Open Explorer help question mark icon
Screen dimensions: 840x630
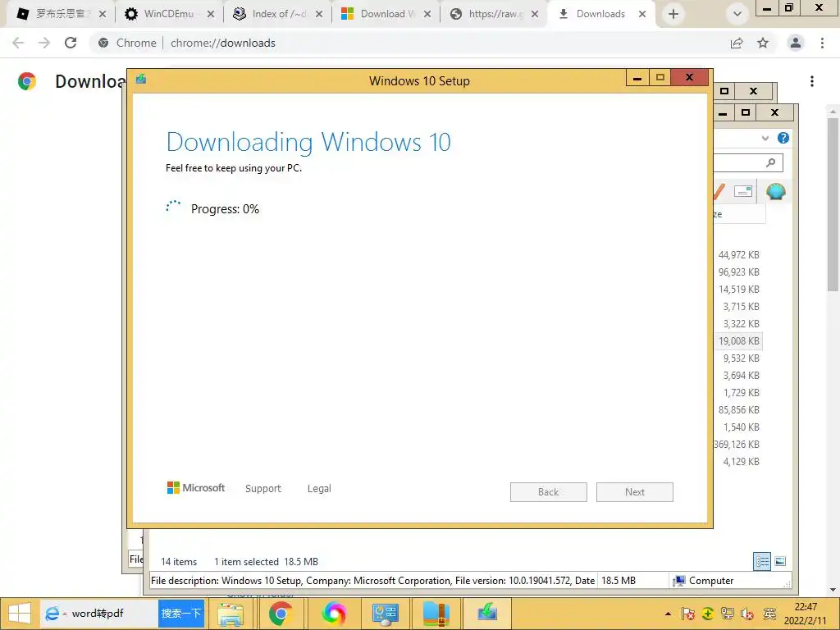click(x=783, y=138)
